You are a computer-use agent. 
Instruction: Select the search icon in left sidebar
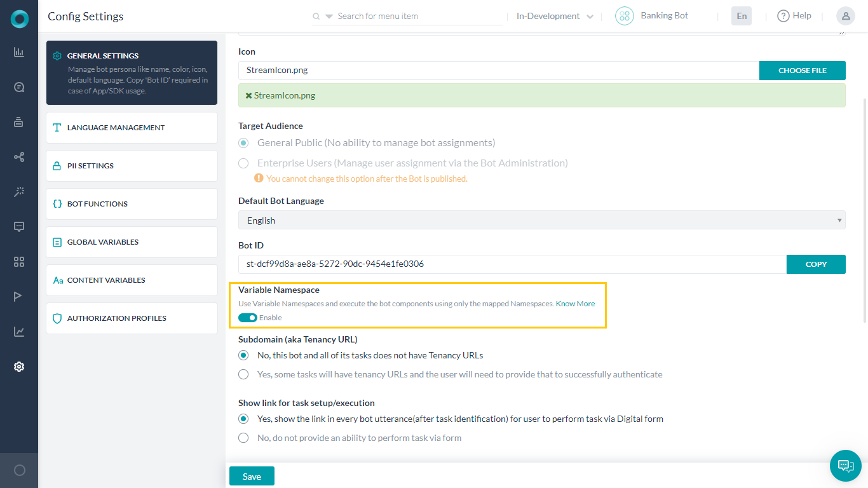pos(18,87)
